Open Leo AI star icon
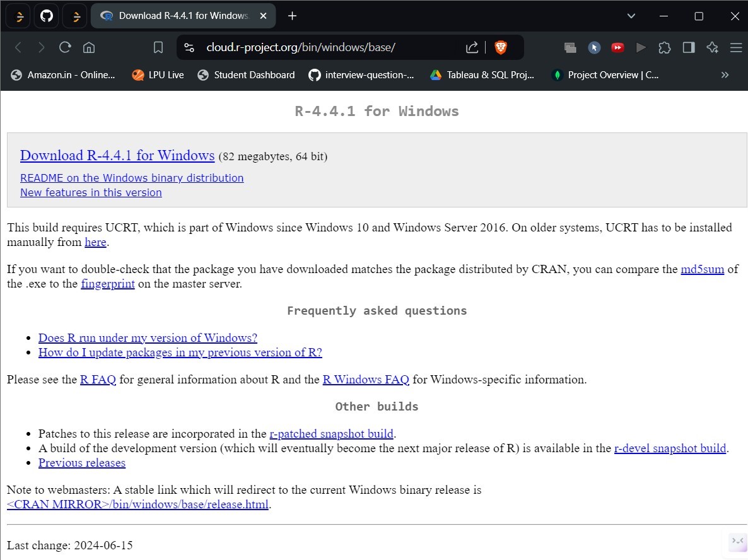The height and width of the screenshot is (560, 748). tap(712, 47)
